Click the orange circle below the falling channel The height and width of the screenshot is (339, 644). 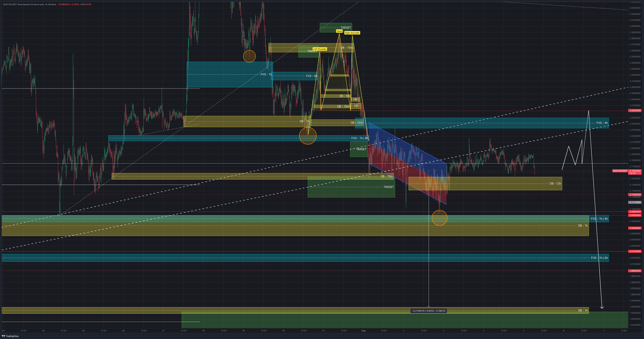tap(439, 218)
